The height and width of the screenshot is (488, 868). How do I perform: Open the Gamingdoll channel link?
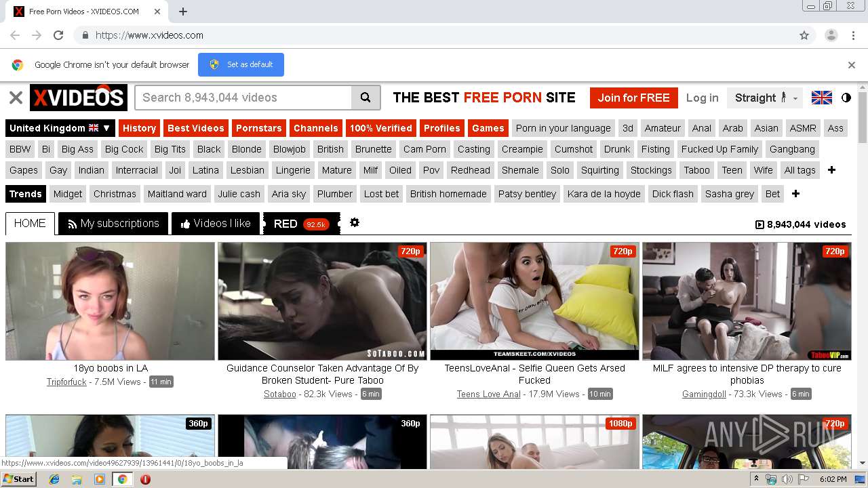pyautogui.click(x=704, y=394)
